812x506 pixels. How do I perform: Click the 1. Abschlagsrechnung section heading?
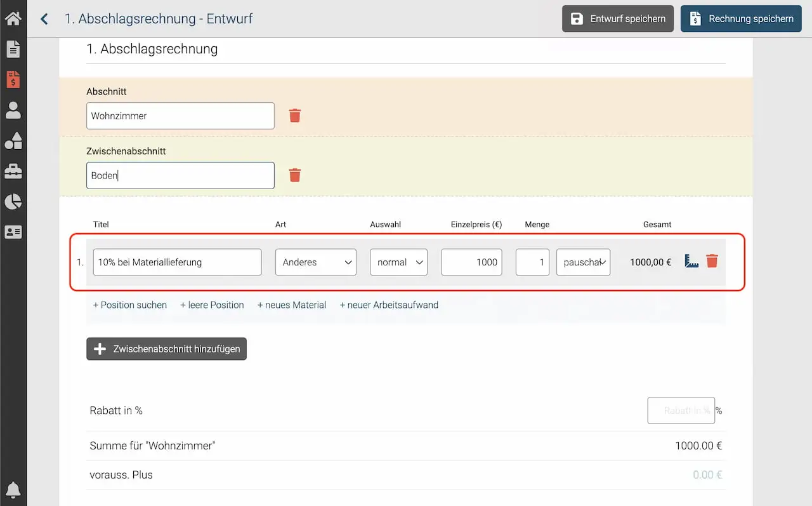(152, 49)
